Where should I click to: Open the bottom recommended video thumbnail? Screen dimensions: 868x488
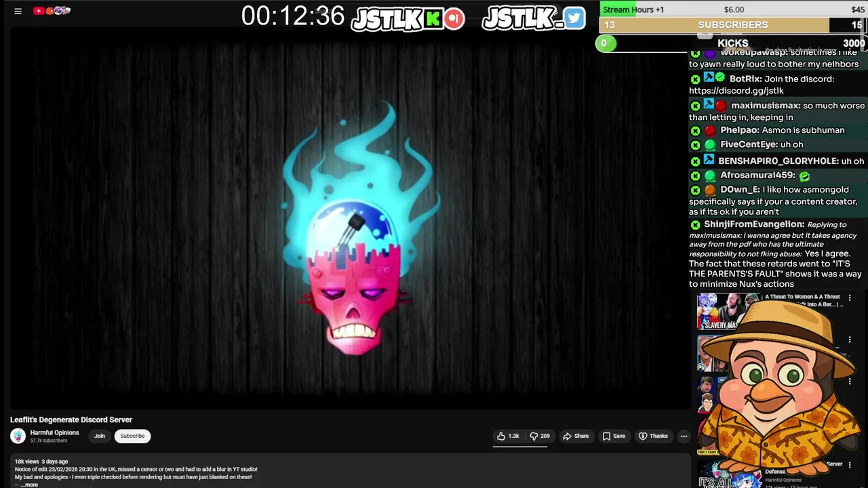tap(728, 475)
